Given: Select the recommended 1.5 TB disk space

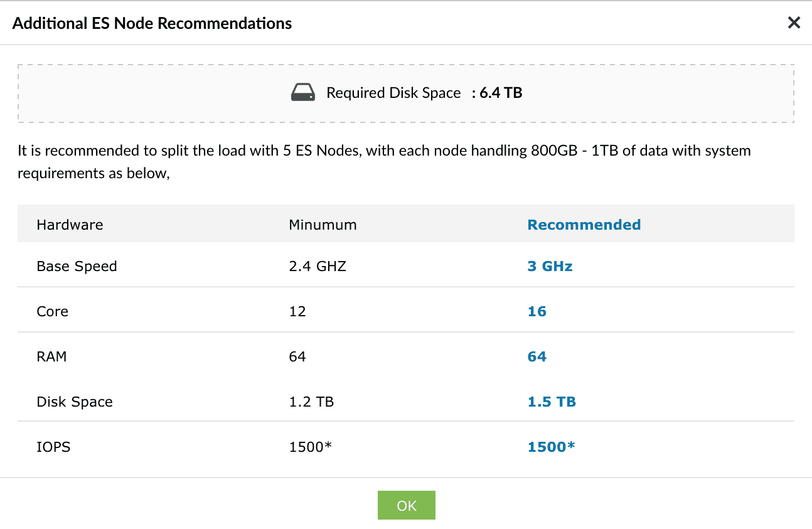Looking at the screenshot, I should (552, 402).
